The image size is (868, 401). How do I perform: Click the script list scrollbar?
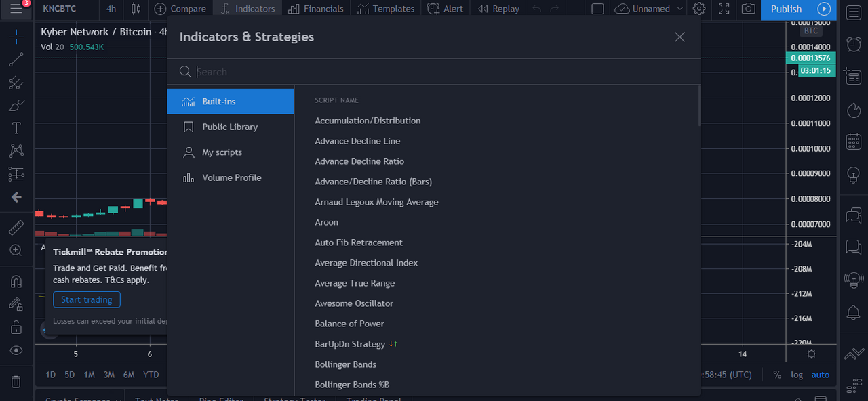pyautogui.click(x=699, y=106)
